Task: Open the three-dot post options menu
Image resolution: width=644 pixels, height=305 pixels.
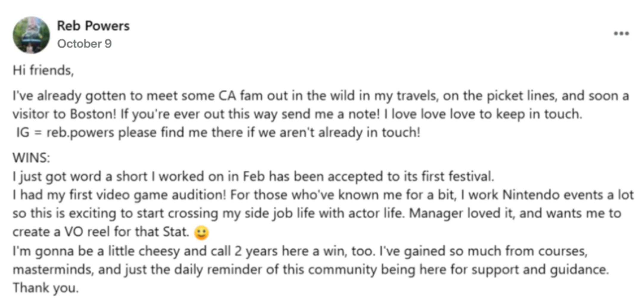Action: [x=621, y=33]
